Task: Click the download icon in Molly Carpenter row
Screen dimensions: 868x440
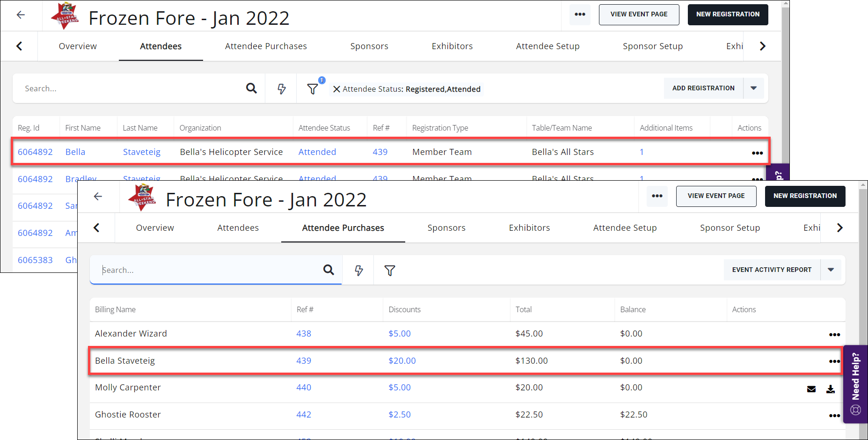Action: point(831,389)
